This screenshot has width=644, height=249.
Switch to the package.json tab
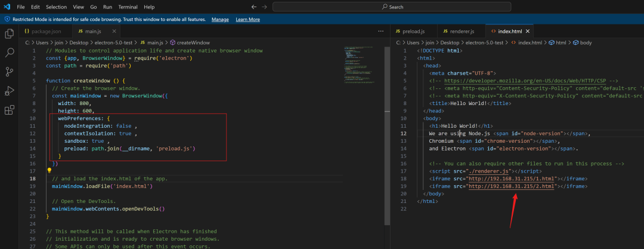(x=45, y=31)
